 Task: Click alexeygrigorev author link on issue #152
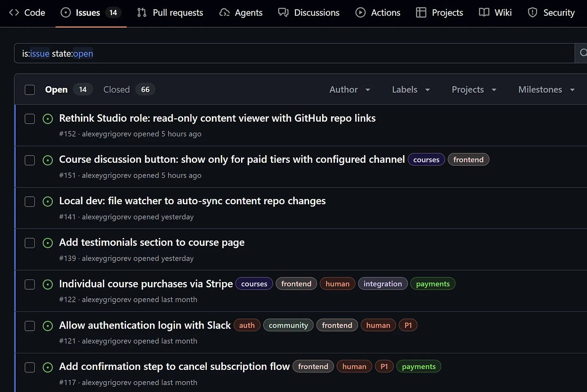click(106, 134)
